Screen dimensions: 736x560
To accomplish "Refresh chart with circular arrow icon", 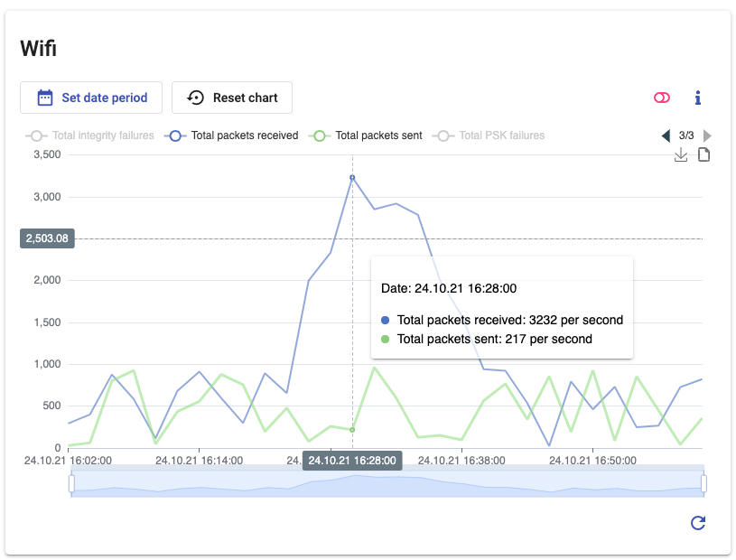I will coord(697,523).
